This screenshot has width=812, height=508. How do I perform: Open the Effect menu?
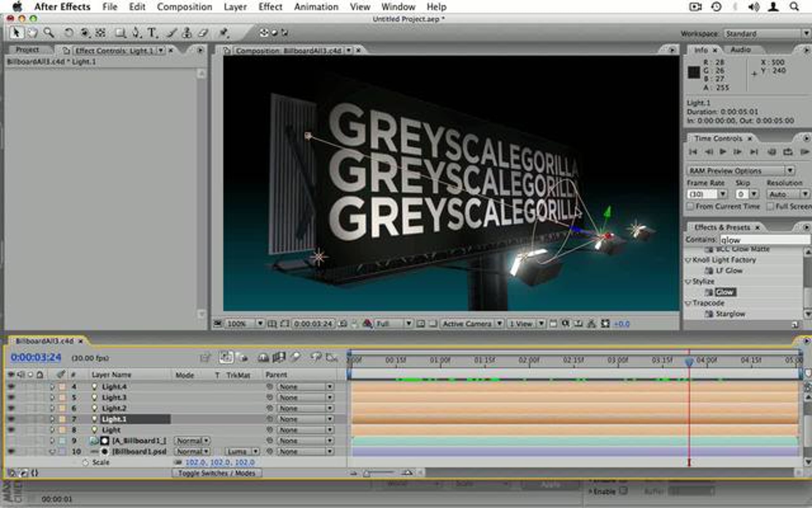coord(270,7)
